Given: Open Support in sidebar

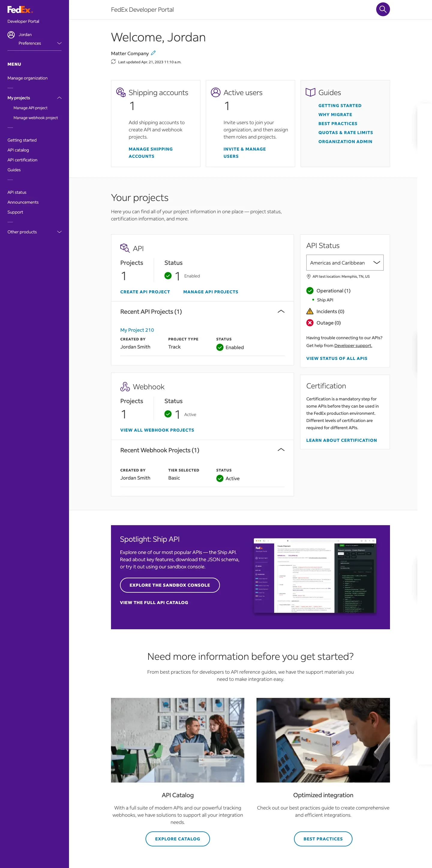Looking at the screenshot, I should pyautogui.click(x=15, y=212).
